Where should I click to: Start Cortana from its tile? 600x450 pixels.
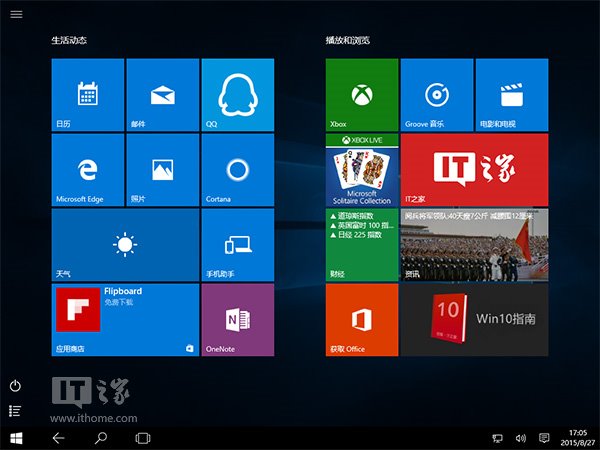[x=237, y=169]
